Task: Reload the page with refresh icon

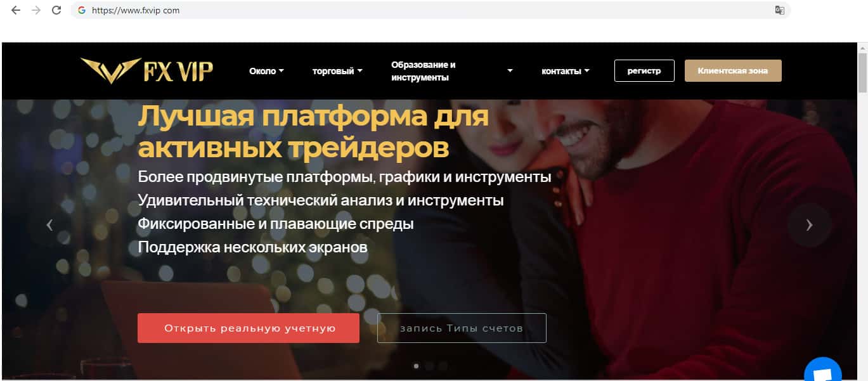Action: point(56,10)
